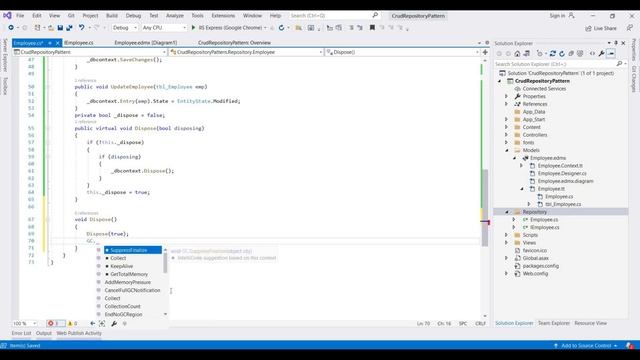This screenshot has width=640, height=360.
Task: Click IntelliSense list scrollbar thumb
Action: (165, 263)
